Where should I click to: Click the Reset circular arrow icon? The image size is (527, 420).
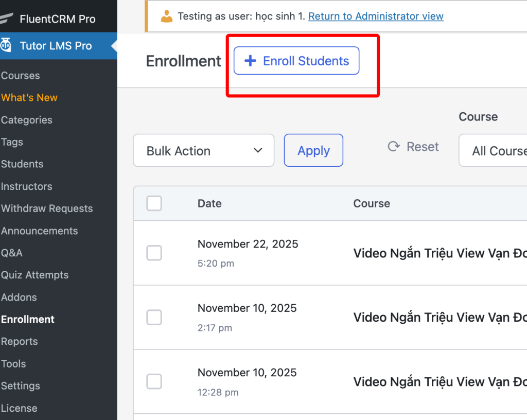click(394, 147)
